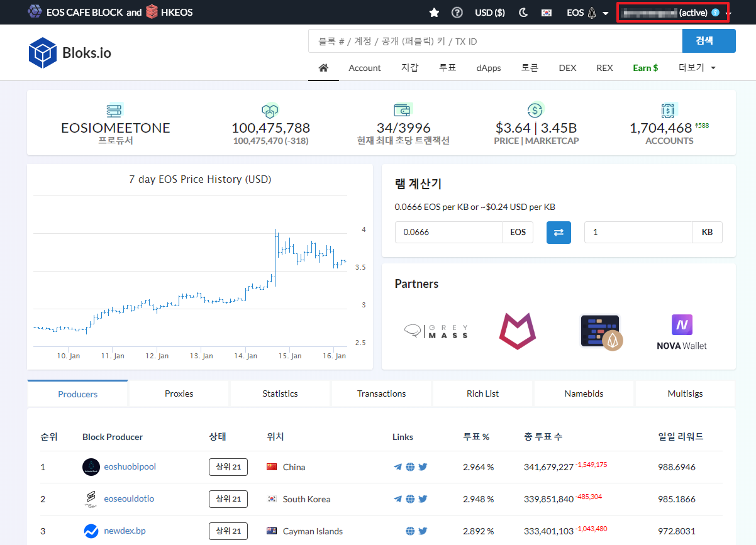
Task: Click the green Earn $ link
Action: point(645,68)
